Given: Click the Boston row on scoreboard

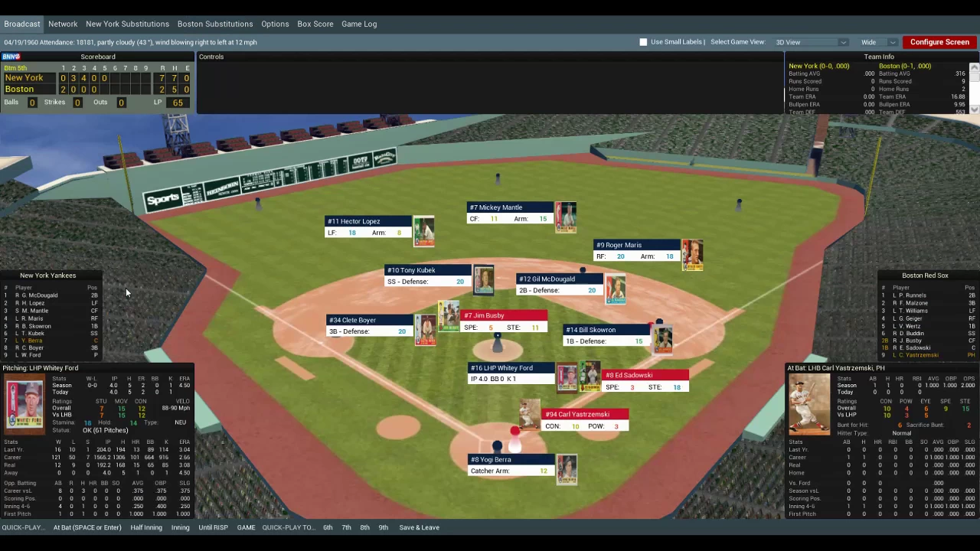Looking at the screenshot, I should 97,90.
